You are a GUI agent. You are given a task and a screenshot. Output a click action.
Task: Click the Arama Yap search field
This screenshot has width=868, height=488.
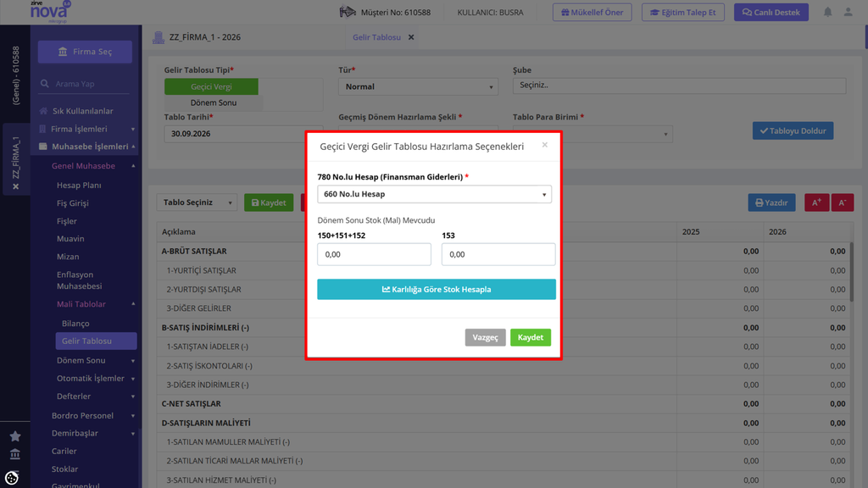click(85, 84)
